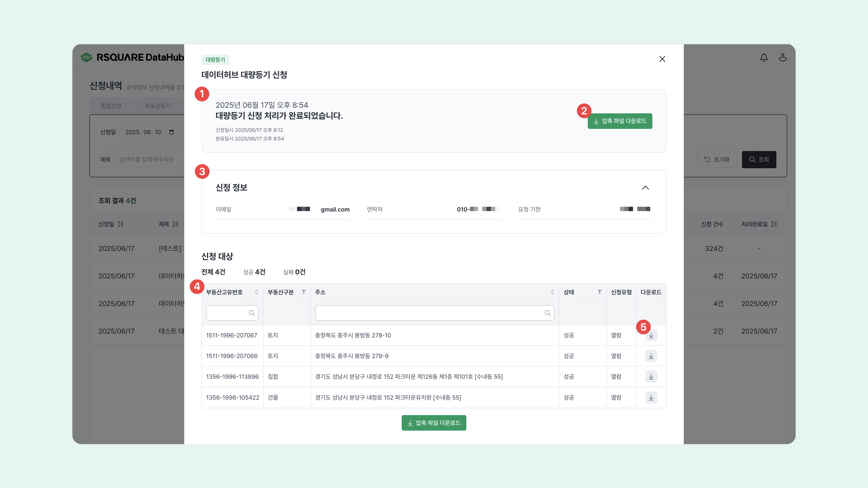This screenshot has height=488, width=868.
Task: Switch to the 통합신청 tab
Action: (111, 106)
